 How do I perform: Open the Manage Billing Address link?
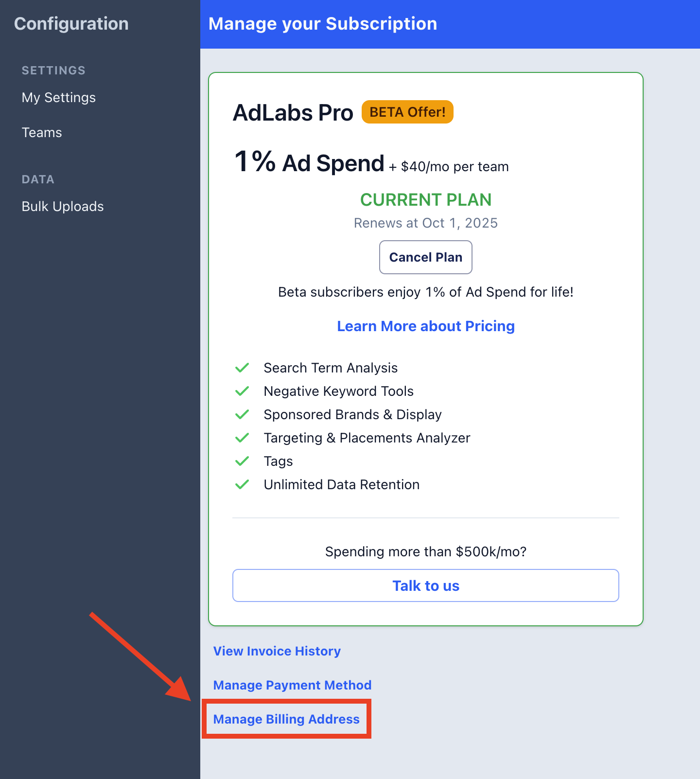click(286, 719)
